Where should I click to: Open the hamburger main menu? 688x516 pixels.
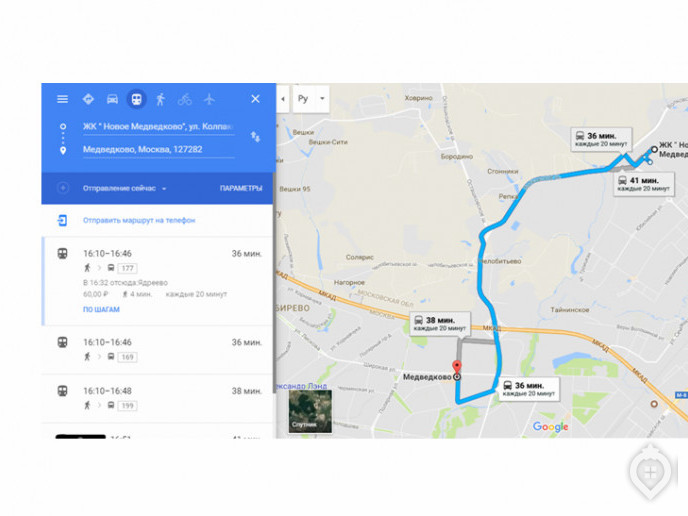click(62, 99)
